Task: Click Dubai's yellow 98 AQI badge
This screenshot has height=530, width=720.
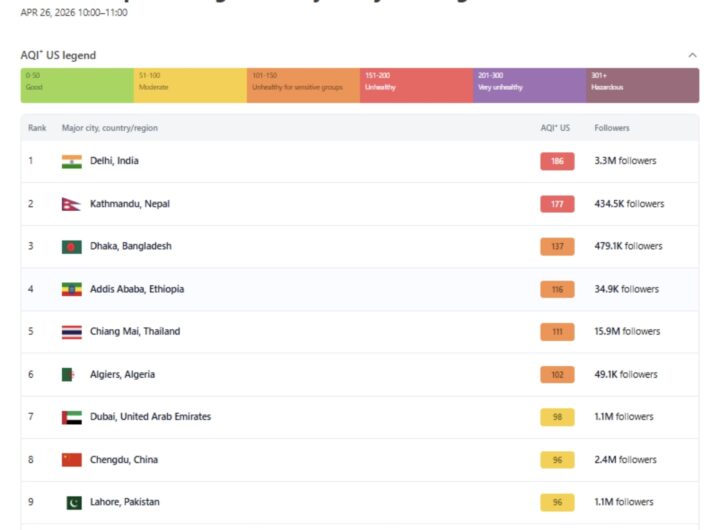Action: (557, 417)
